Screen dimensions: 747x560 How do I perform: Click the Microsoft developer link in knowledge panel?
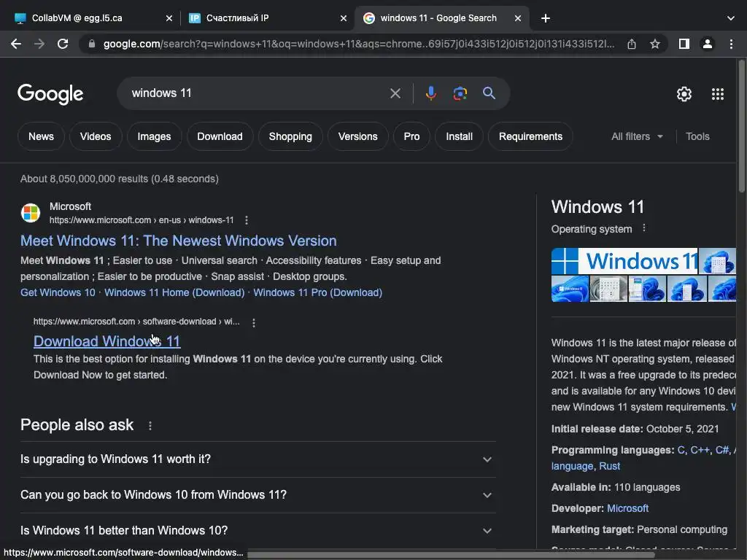[627, 508]
